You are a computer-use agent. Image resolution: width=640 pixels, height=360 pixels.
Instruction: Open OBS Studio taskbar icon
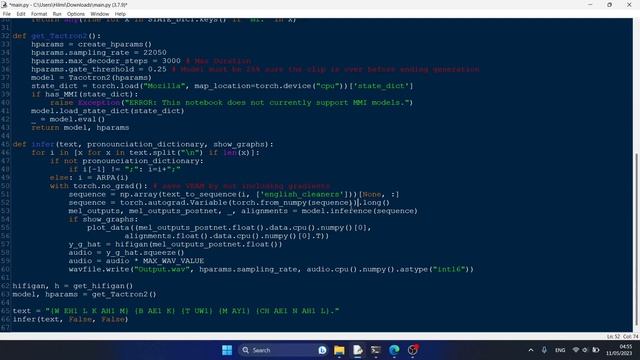(x=413, y=350)
